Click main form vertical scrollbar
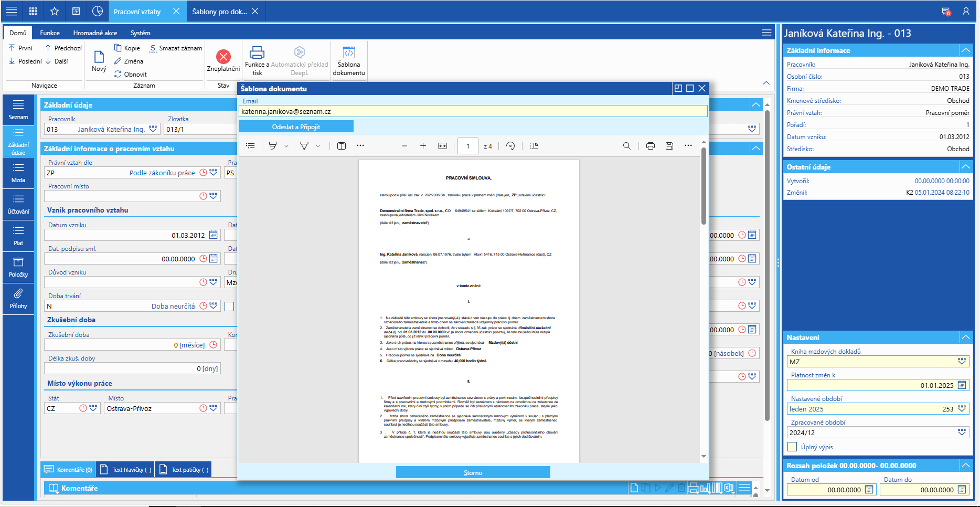980x507 pixels. (x=767, y=265)
